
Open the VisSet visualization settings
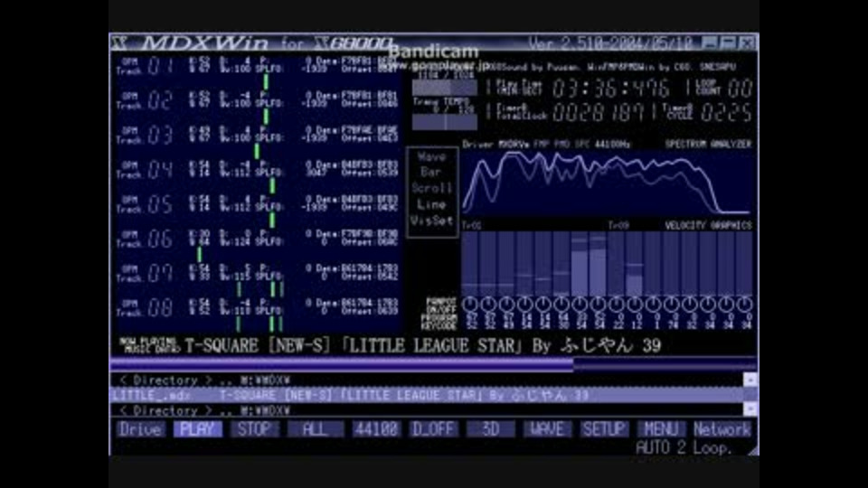click(432, 221)
